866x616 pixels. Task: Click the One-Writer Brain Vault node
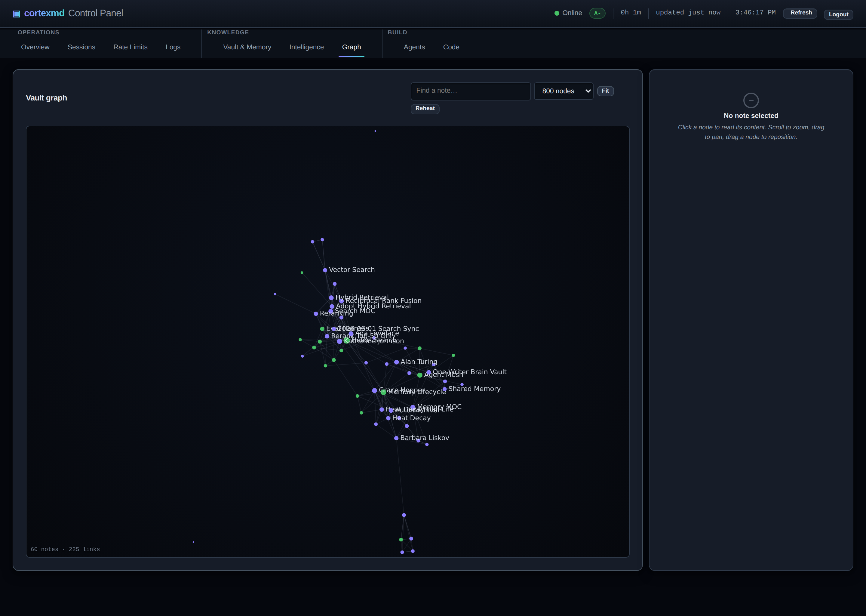click(428, 372)
